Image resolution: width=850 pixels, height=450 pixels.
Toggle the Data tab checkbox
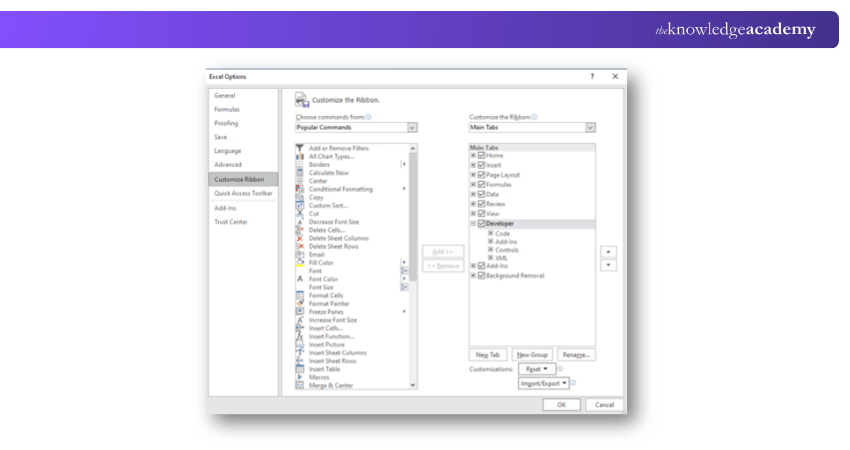click(x=481, y=194)
